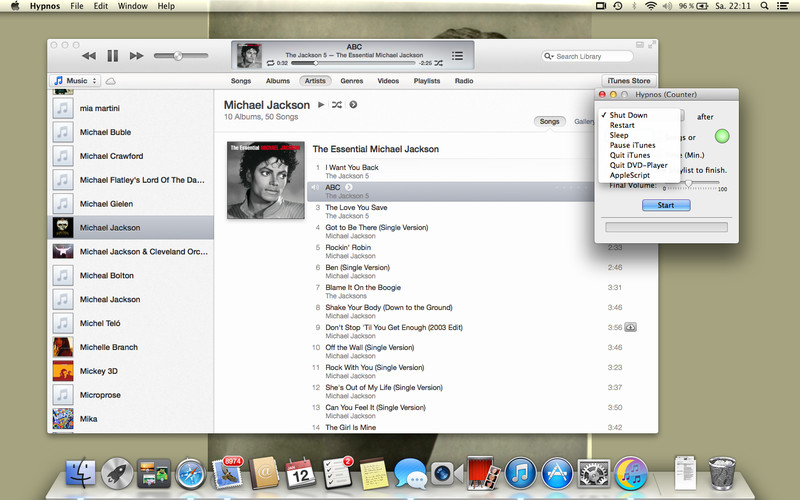Select the song Blame It On the Boogie
Screen dimensions: 800x500
[363, 287]
